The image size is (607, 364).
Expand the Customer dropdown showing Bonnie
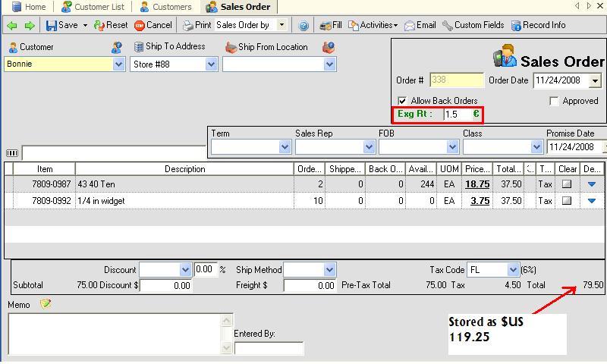coord(118,64)
